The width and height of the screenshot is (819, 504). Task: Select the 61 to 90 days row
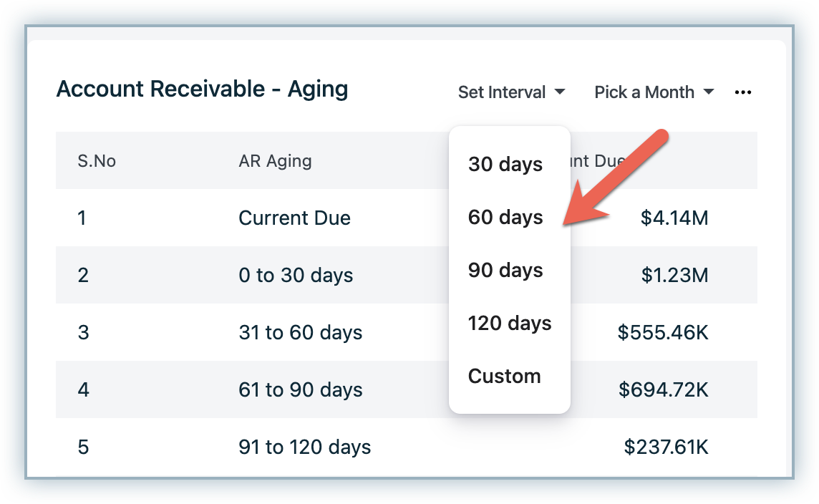click(x=300, y=390)
